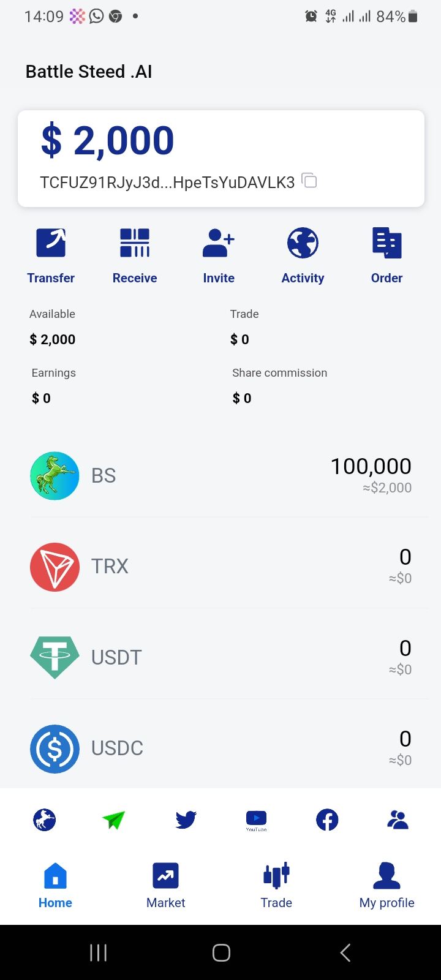
Task: Open the Activity globe icon
Action: [x=303, y=243]
